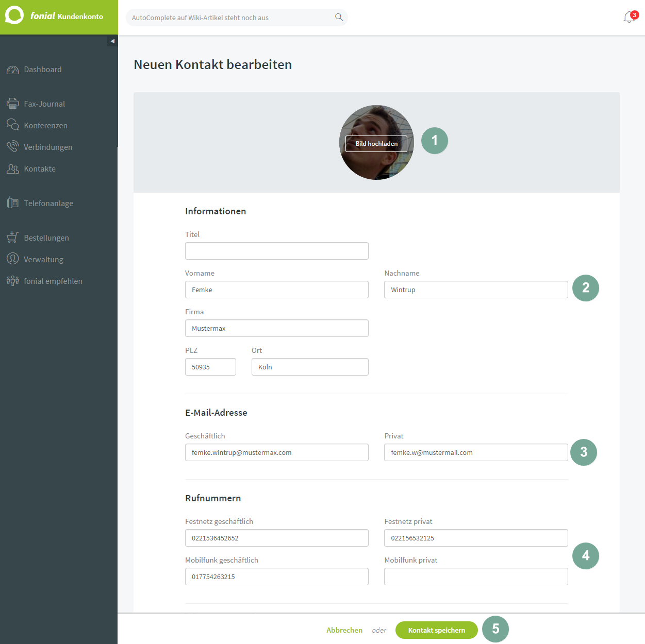Select the empty Mobilfunk privat field
This screenshot has width=645, height=644.
[x=476, y=577]
